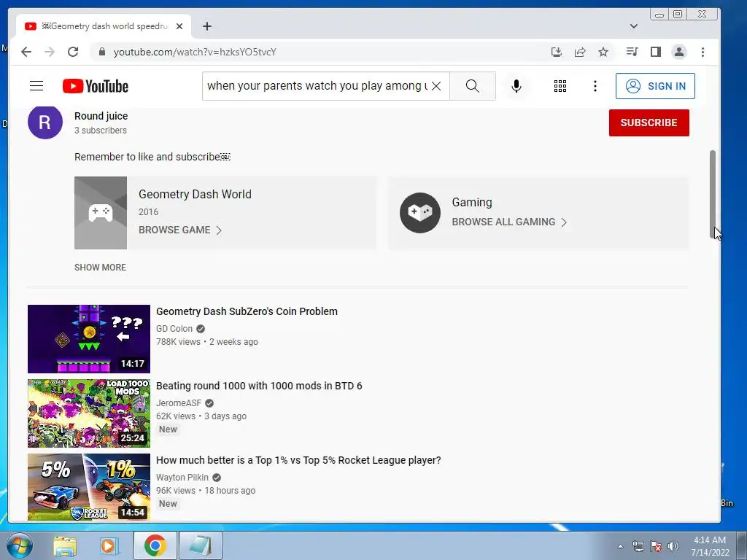Expand description with Show More

pos(100,268)
